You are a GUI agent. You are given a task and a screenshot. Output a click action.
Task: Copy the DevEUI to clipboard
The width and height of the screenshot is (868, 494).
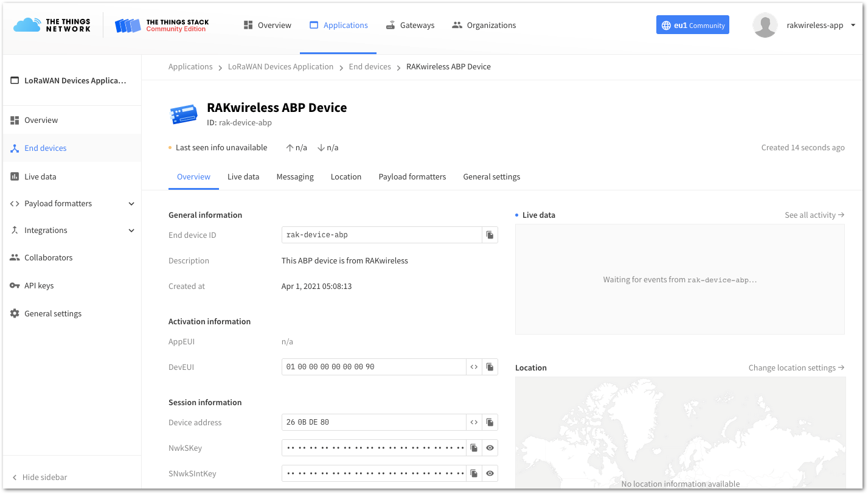pyautogui.click(x=490, y=367)
